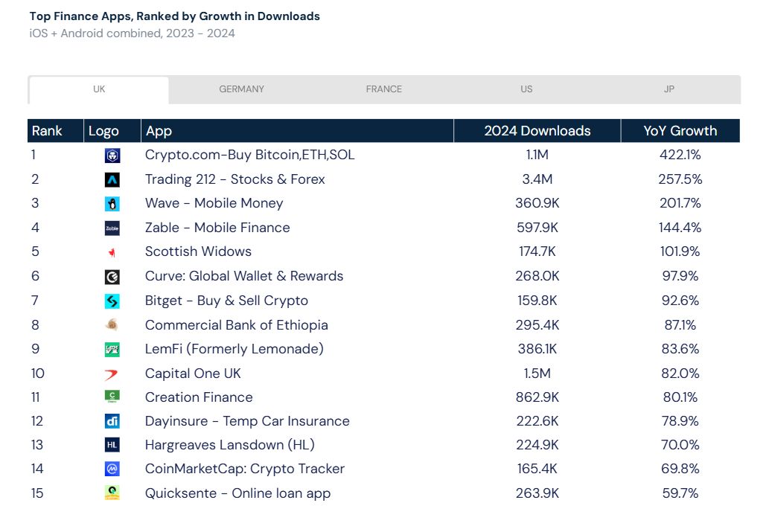Click the Capital One UK logo
The image size is (769, 532).
point(112,374)
